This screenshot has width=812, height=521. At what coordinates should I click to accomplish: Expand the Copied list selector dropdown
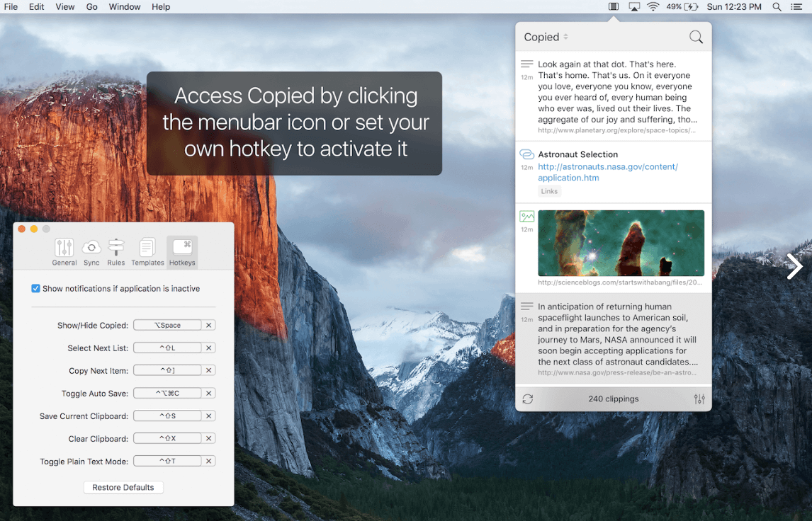546,38
